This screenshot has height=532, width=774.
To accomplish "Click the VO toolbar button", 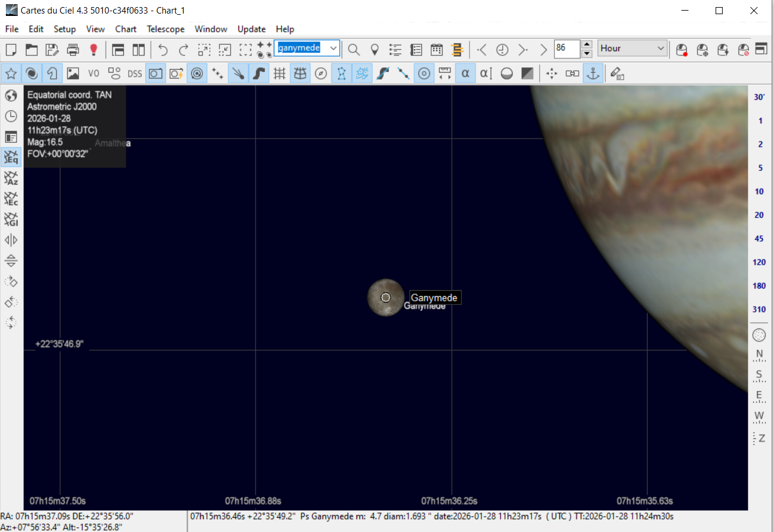I will 94,73.
